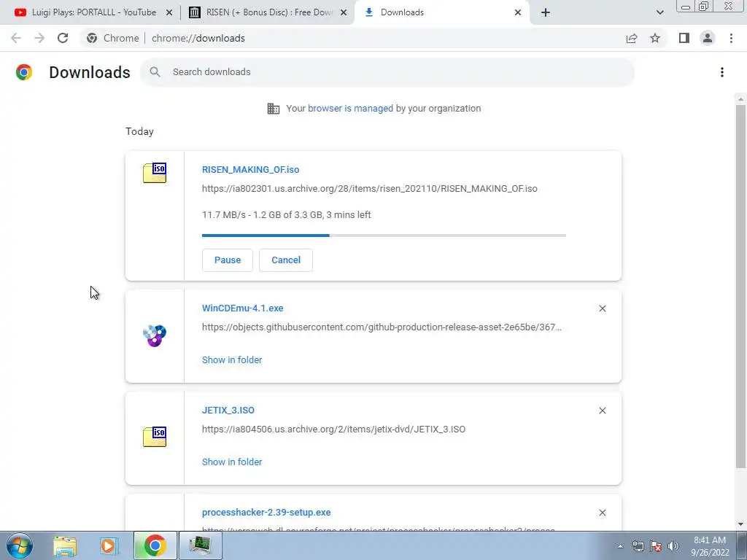Screen dimensions: 747x560
Task: Switch to RISEN (+ Bonus Disc) tab
Action: [x=269, y=12]
